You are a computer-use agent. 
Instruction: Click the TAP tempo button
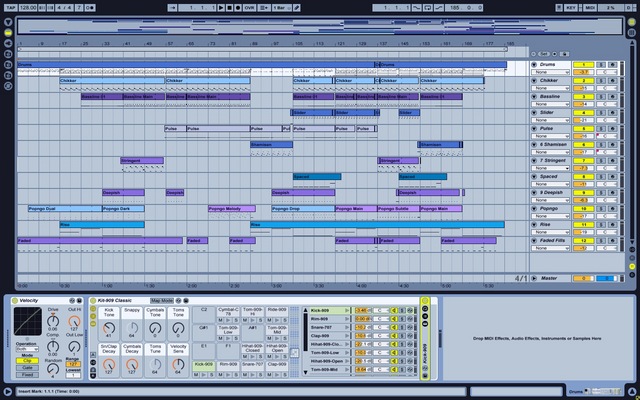(x=11, y=8)
